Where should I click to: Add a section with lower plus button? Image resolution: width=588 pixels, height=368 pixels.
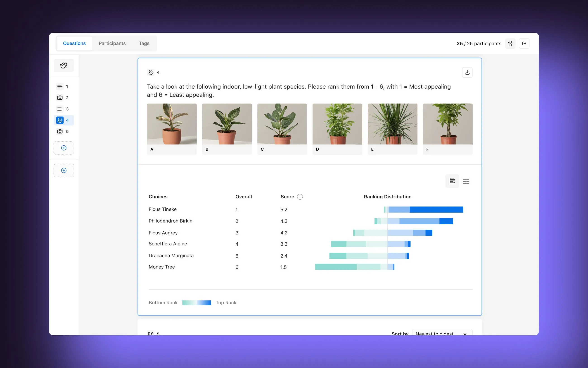[x=64, y=170]
